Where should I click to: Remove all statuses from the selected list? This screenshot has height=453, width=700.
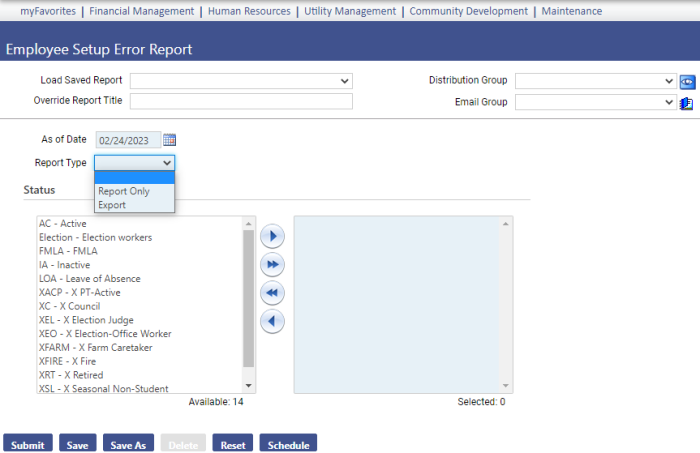click(272, 293)
